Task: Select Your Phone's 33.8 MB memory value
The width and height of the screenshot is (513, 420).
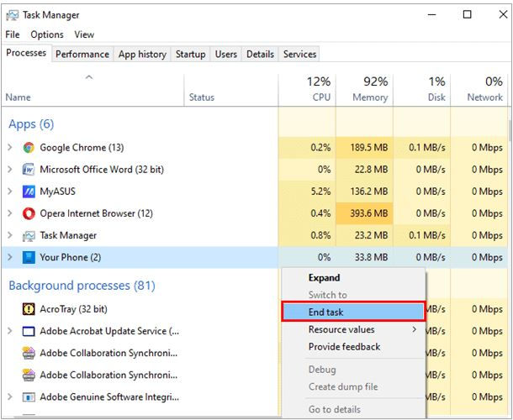Action: [x=364, y=257]
